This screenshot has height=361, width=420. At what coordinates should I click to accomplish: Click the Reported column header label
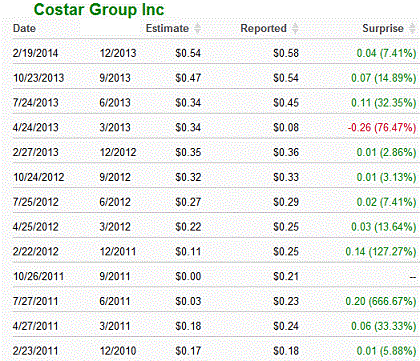pos(263,28)
